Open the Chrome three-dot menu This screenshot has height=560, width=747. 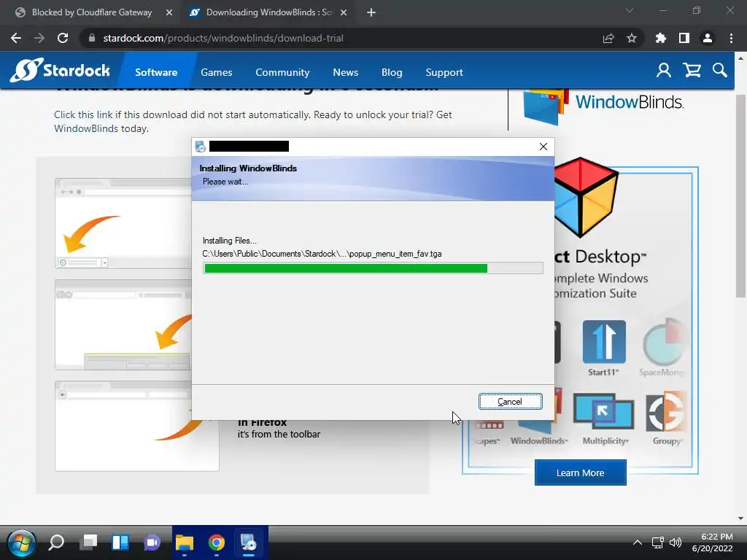pos(731,38)
